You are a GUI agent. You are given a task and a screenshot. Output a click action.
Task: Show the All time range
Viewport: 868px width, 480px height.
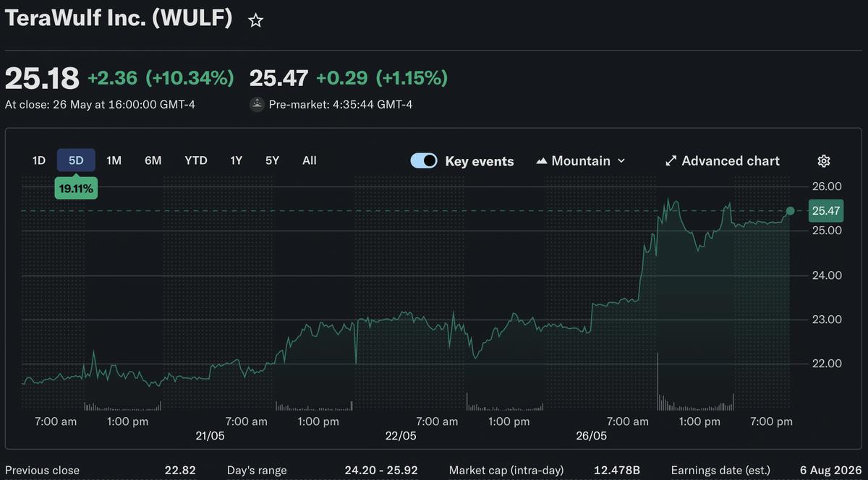coord(310,160)
